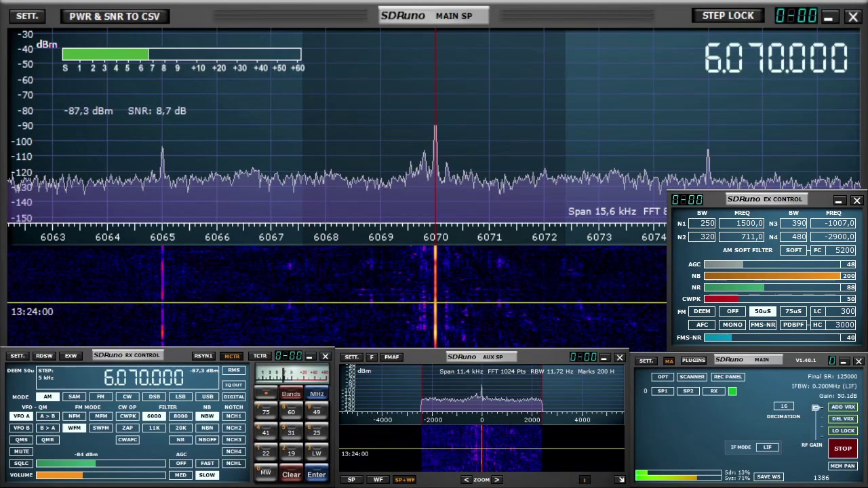Click the record dot button on keypad

point(266,393)
